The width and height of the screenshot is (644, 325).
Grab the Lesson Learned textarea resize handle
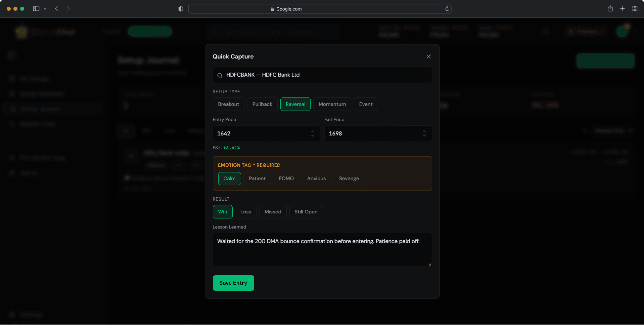coord(429,264)
